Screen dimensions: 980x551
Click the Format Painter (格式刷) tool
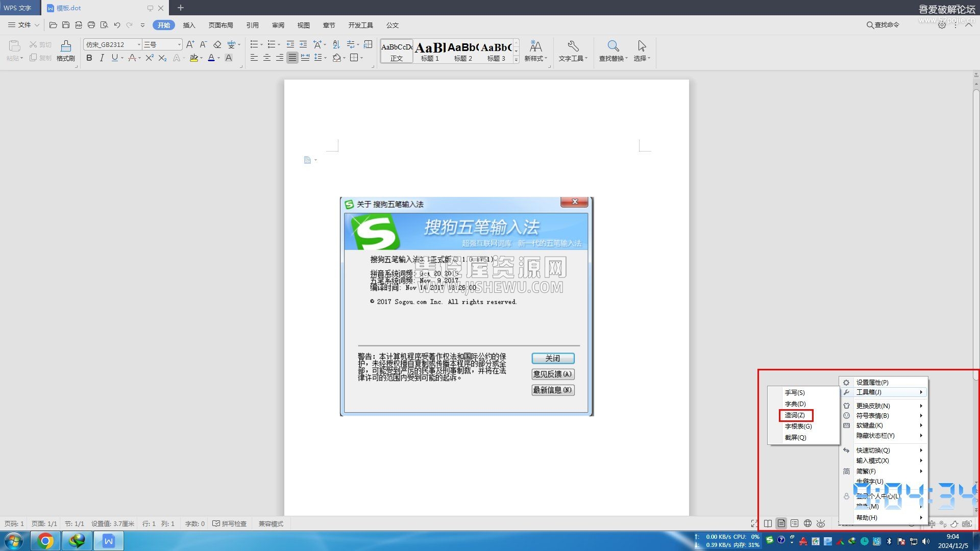pos(66,51)
